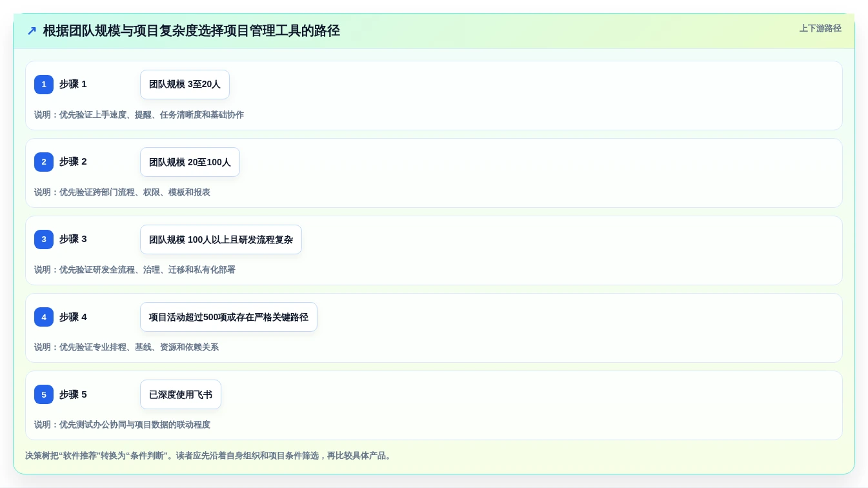Click the number 3 step badge
Image resolution: width=868 pixels, height=488 pixels.
(x=44, y=239)
